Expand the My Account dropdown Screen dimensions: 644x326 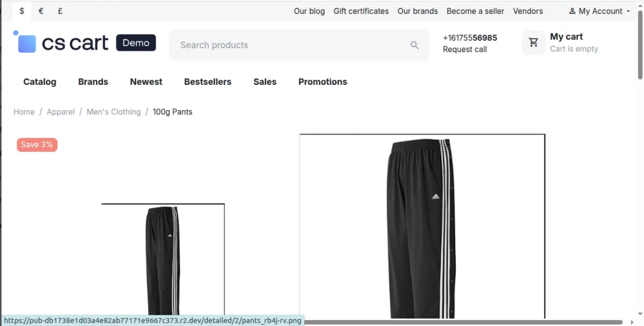pyautogui.click(x=599, y=11)
